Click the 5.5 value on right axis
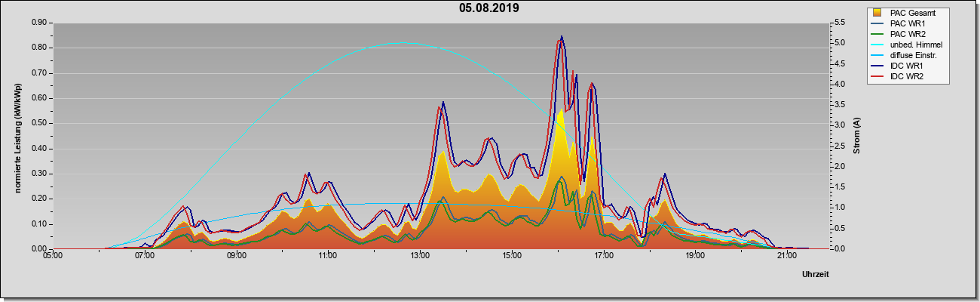This screenshot has height=302, width=980. coord(838,23)
